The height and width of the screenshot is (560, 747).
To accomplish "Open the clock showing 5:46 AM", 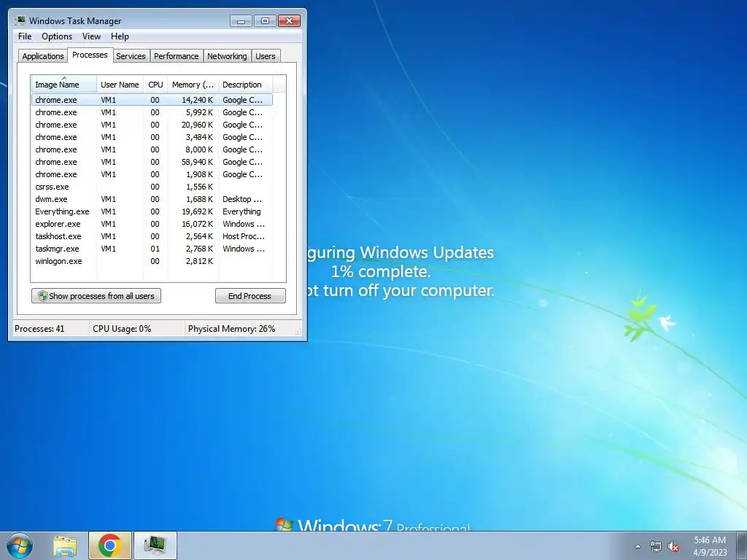I will 710,545.
